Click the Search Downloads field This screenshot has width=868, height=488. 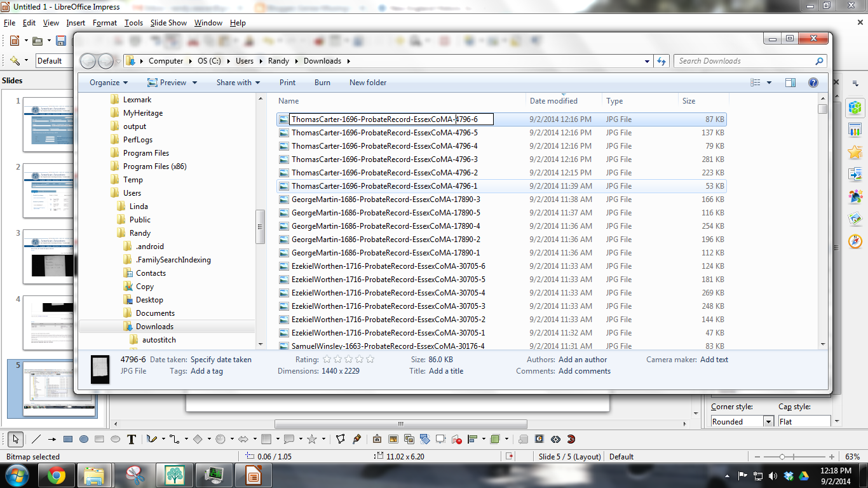click(x=743, y=61)
